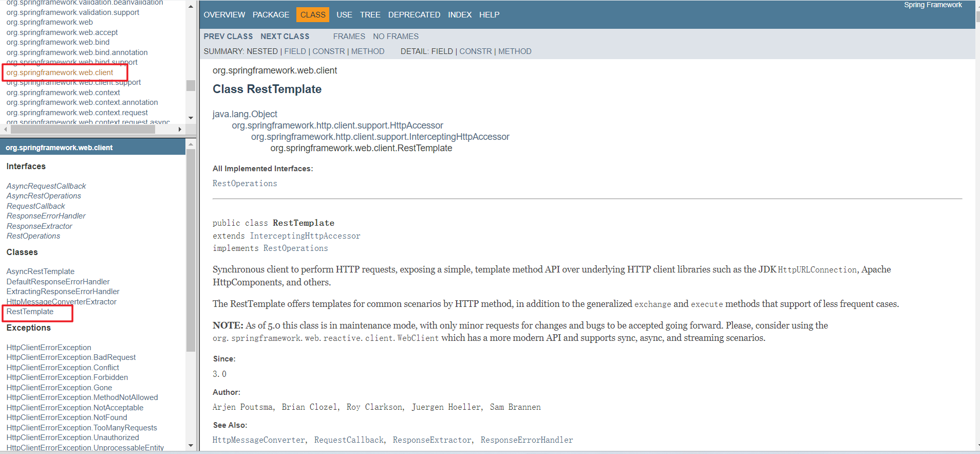Image resolution: width=980 pixels, height=454 pixels.
Task: Open the DEPRECATED page in the nav bar
Action: 414,15
